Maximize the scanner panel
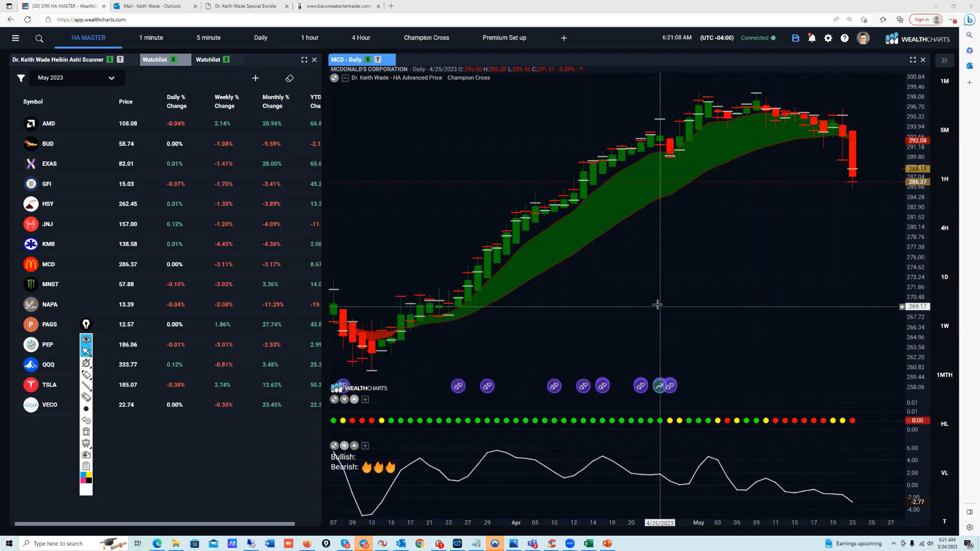This screenshot has width=980, height=551. click(304, 60)
